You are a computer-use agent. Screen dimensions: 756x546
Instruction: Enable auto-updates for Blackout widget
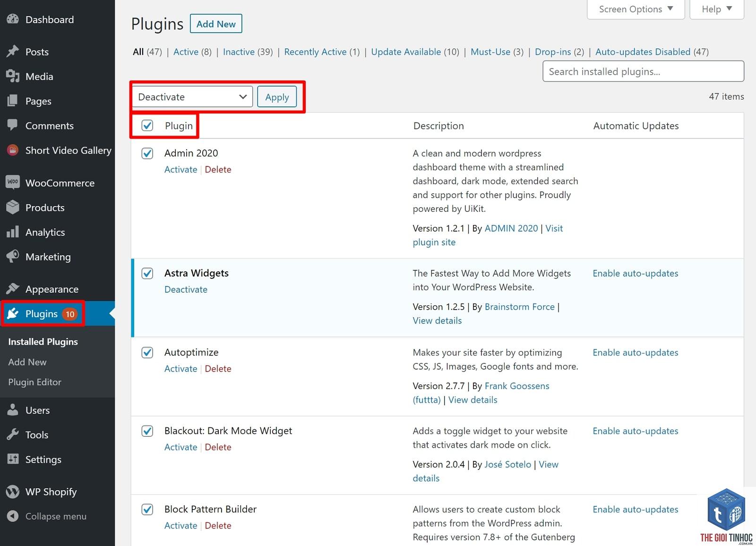tap(636, 431)
